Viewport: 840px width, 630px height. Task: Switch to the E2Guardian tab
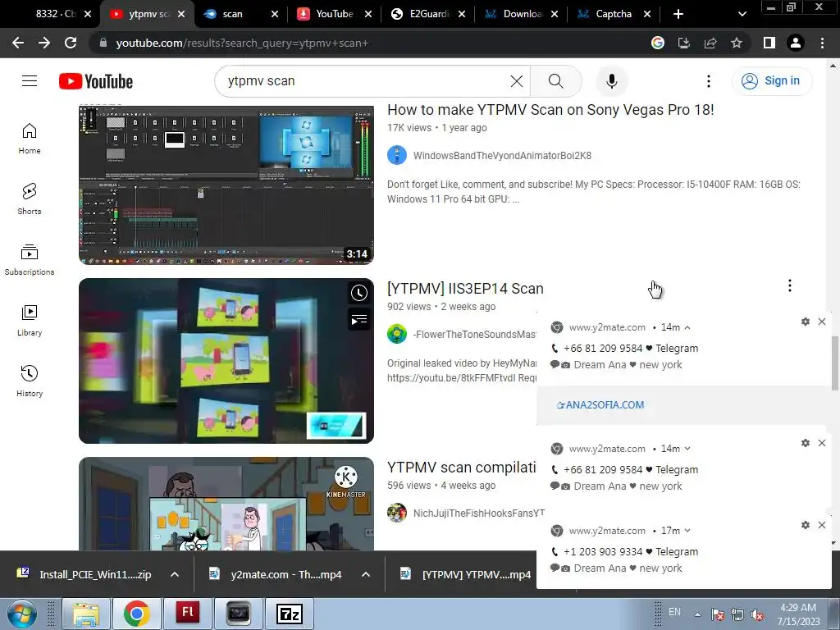pos(427,14)
